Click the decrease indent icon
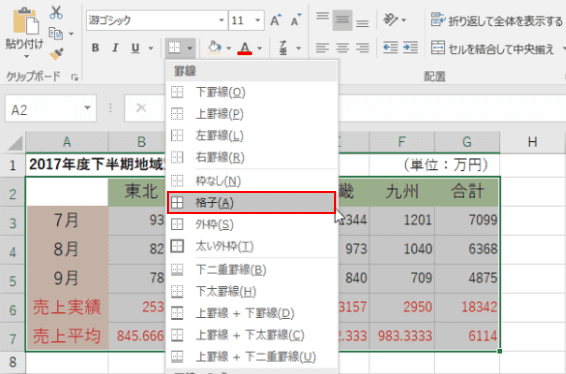This screenshot has width=566, height=374. [390, 48]
